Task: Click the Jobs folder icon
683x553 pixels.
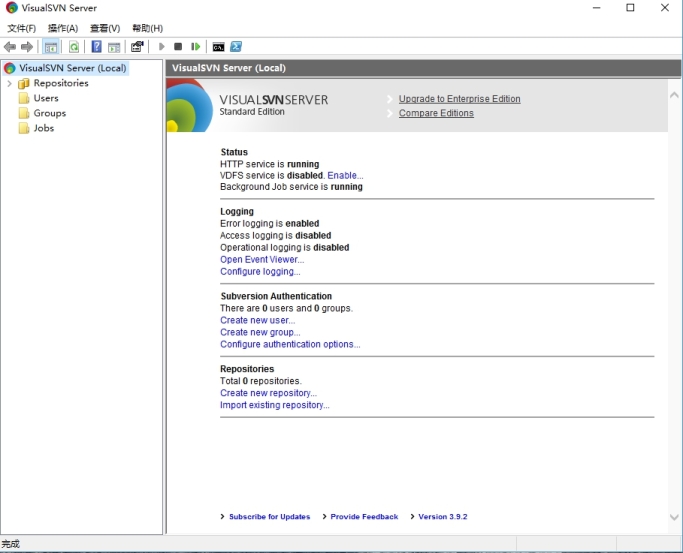Action: pos(24,128)
